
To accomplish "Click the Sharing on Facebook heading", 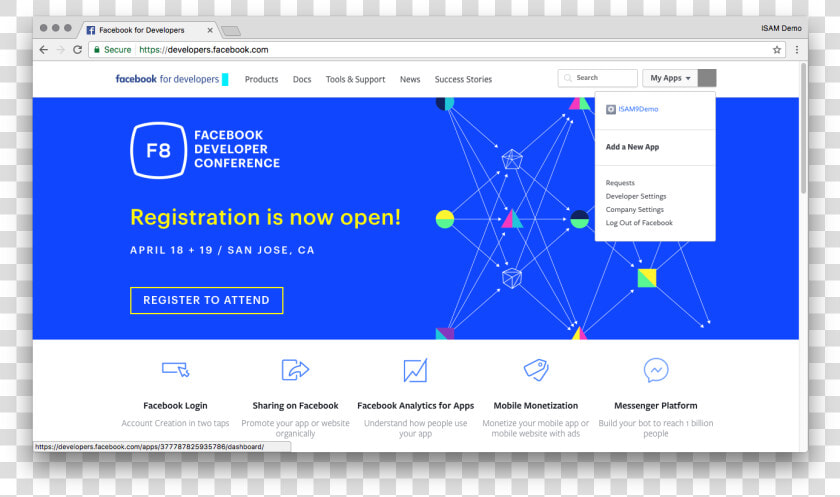I will (x=295, y=405).
